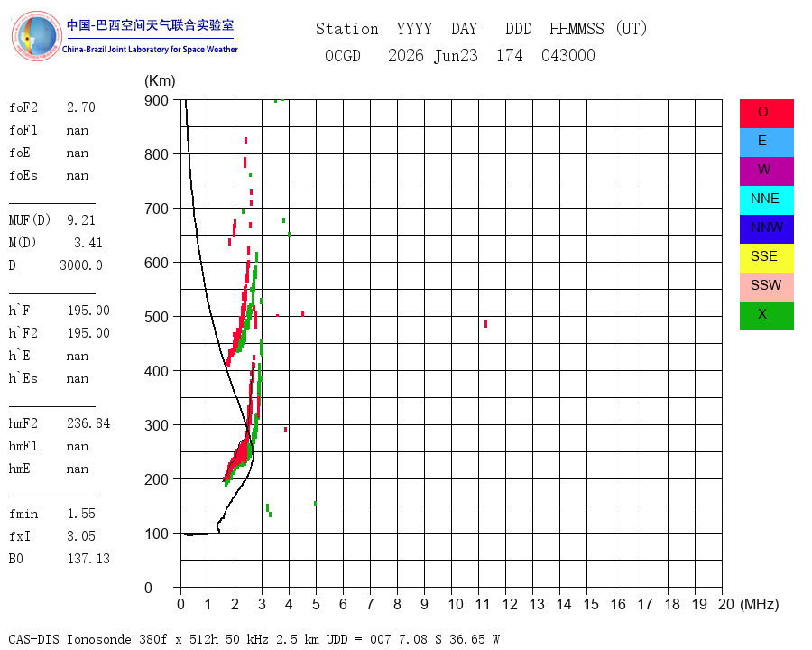Click the isolated red echo near 11 MHz
Viewport: 812px width, 650px height.
(x=485, y=323)
